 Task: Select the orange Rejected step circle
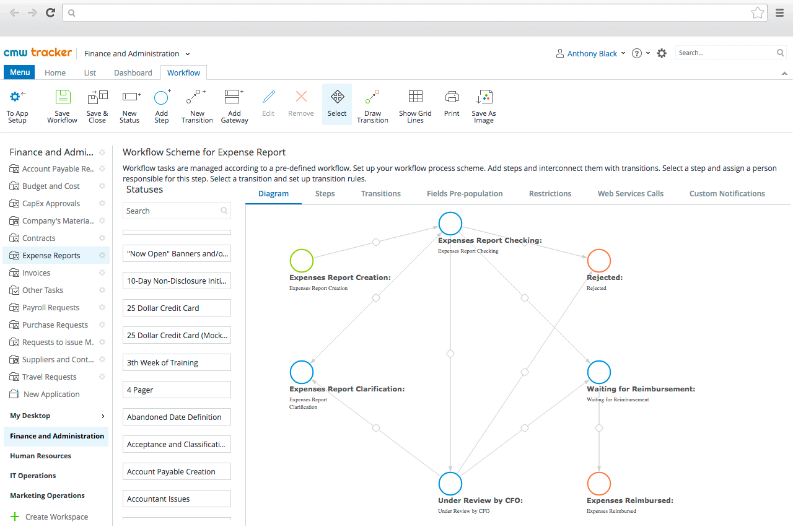(599, 261)
